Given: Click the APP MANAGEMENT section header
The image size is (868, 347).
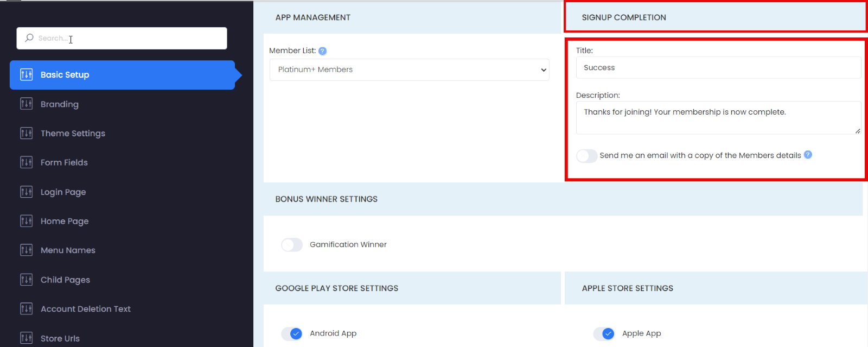Looking at the screenshot, I should click(x=412, y=17).
